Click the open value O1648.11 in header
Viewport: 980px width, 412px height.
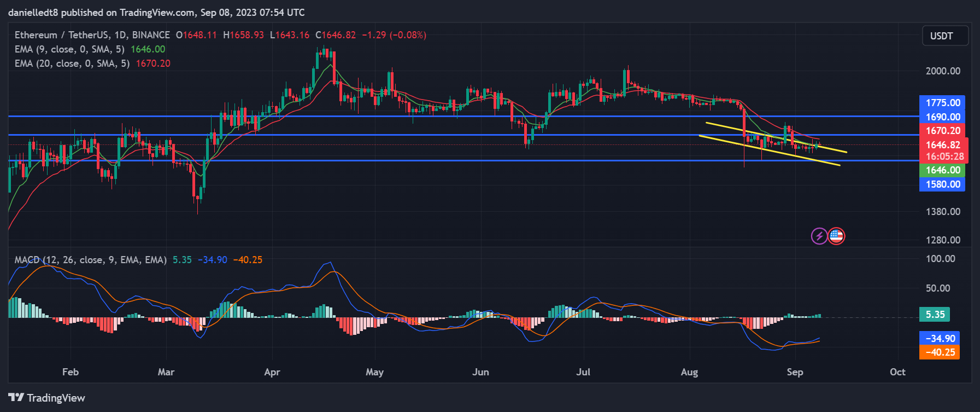point(196,35)
